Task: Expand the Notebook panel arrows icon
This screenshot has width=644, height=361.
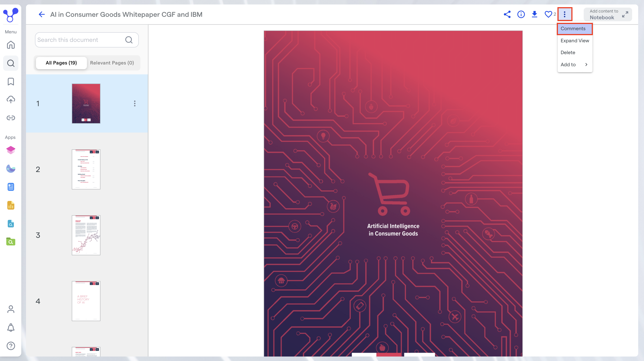Action: (x=625, y=15)
